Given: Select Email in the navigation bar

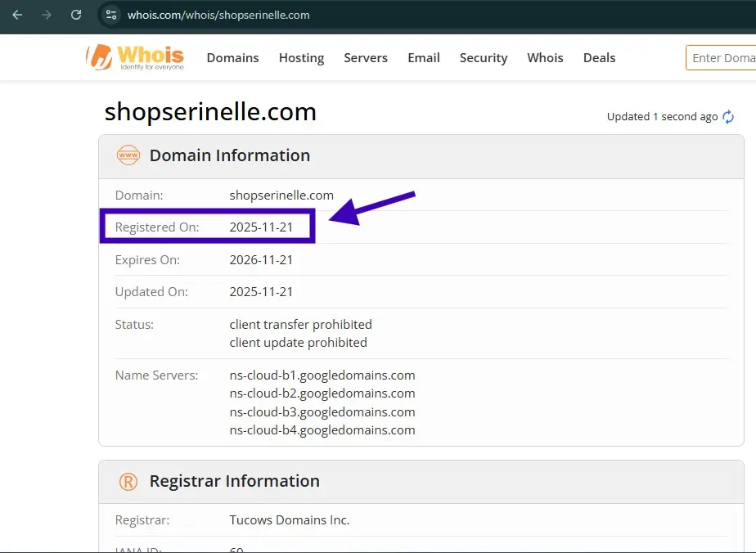Looking at the screenshot, I should 424,58.
